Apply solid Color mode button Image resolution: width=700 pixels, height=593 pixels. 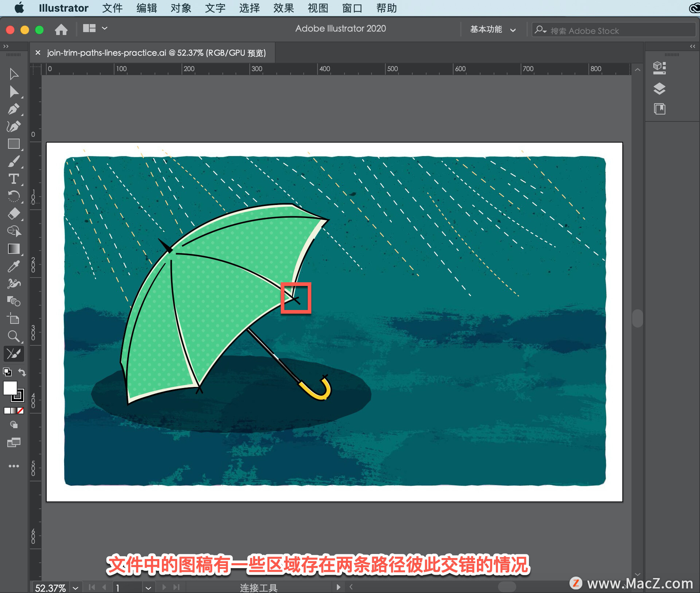pos(7,411)
